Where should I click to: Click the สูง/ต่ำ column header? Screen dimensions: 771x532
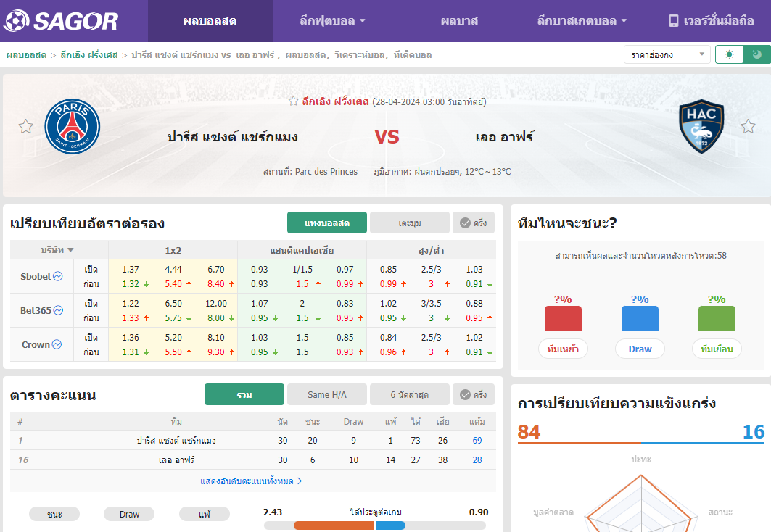[x=432, y=251]
